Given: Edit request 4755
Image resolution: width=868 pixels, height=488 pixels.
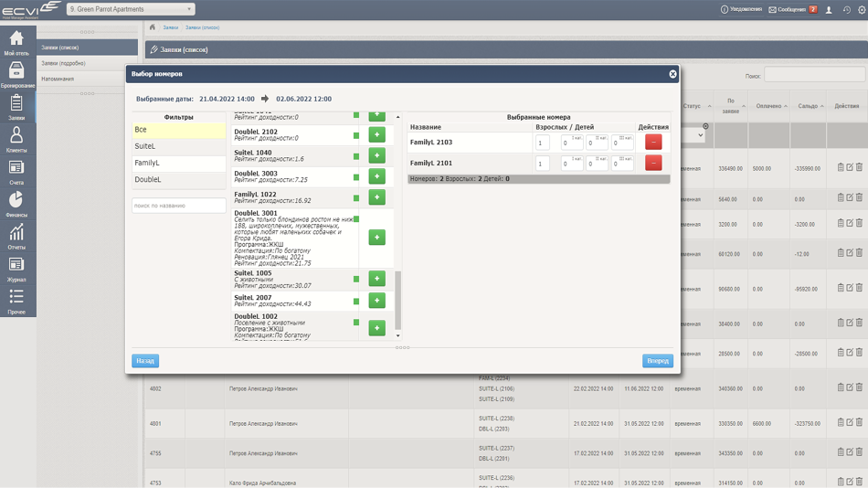Looking at the screenshot, I should pyautogui.click(x=850, y=452).
